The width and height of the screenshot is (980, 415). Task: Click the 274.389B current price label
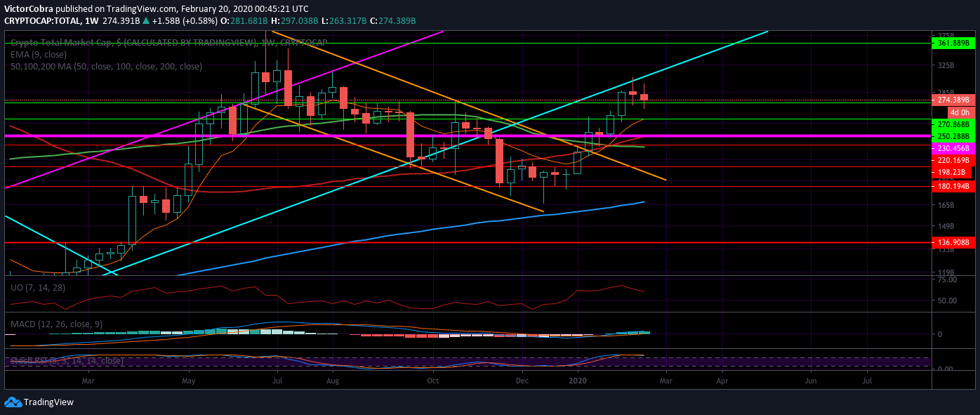[x=953, y=100]
